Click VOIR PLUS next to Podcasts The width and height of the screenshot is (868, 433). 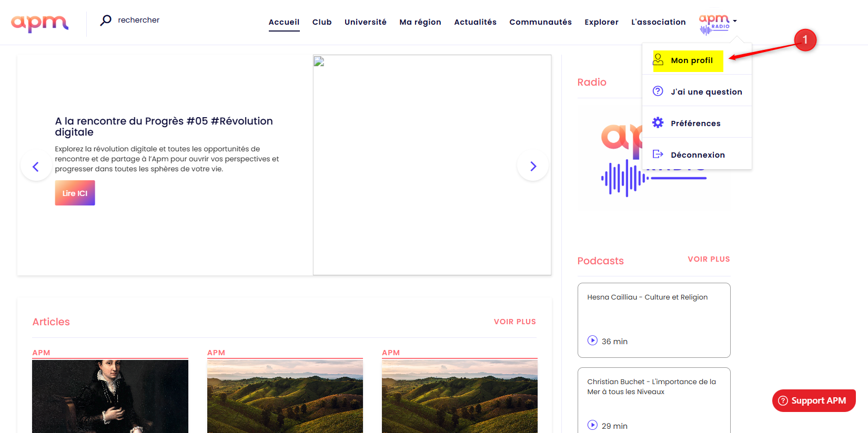point(709,259)
